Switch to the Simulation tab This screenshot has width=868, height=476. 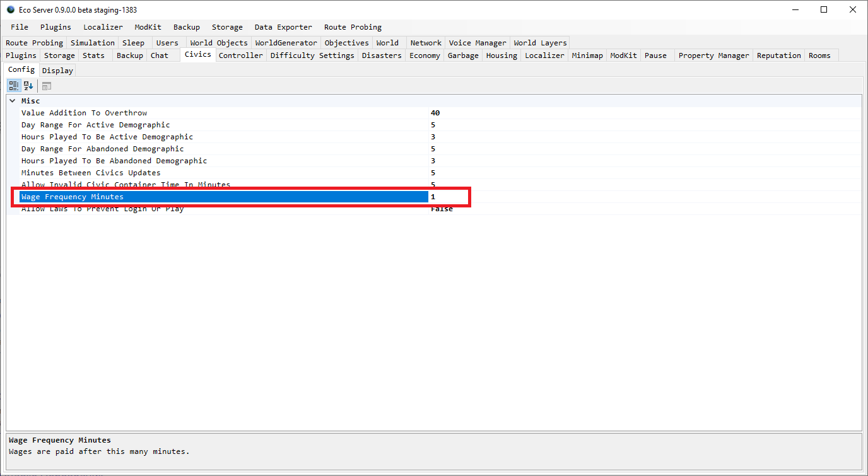pyautogui.click(x=93, y=43)
